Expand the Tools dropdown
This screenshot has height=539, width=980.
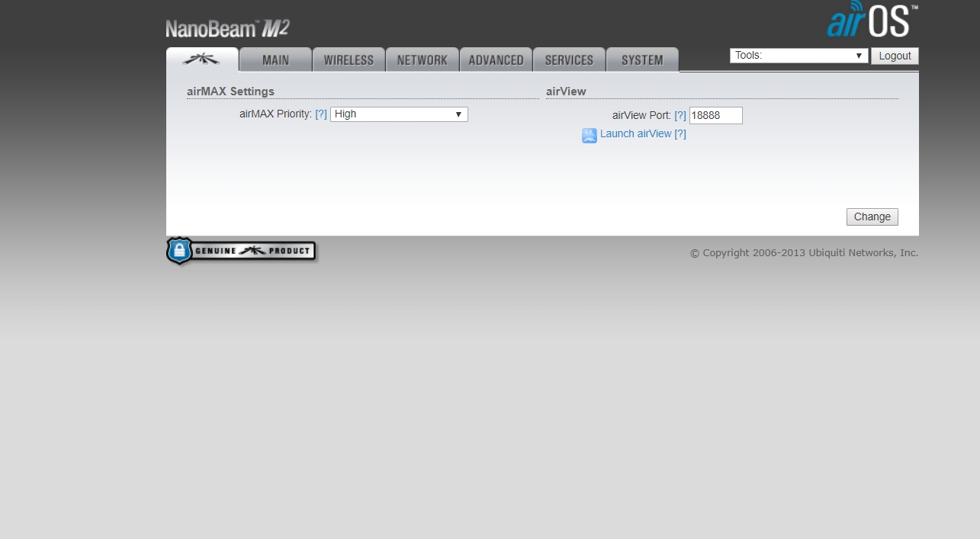tap(798, 56)
